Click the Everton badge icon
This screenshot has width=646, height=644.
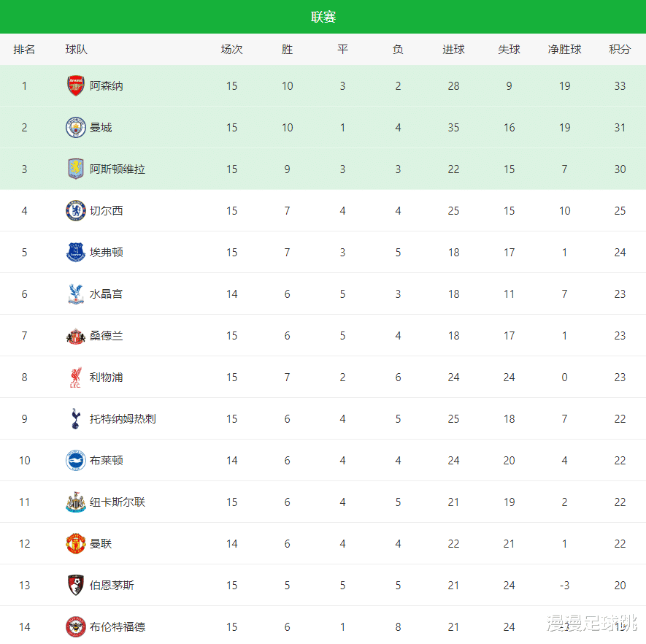coord(76,253)
